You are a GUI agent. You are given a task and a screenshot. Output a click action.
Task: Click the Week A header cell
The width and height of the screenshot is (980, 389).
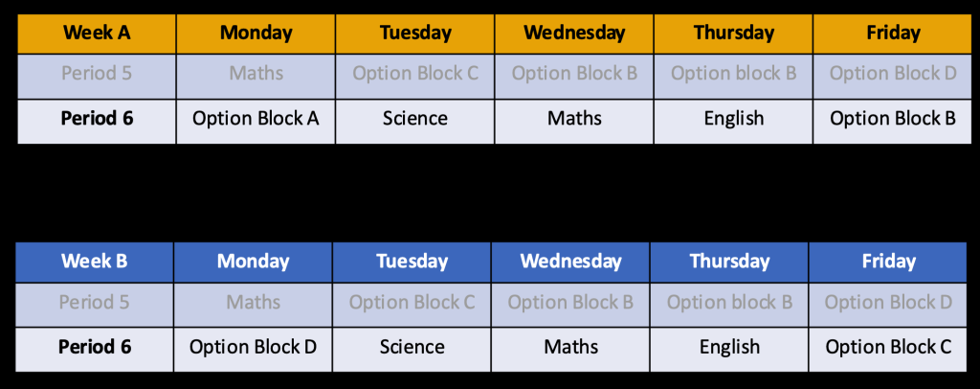(97, 34)
